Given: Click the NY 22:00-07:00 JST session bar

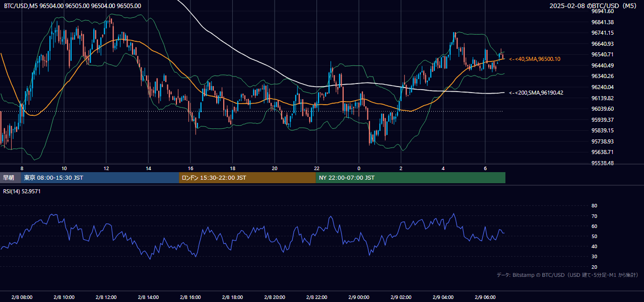Looking at the screenshot, I should pos(411,178).
